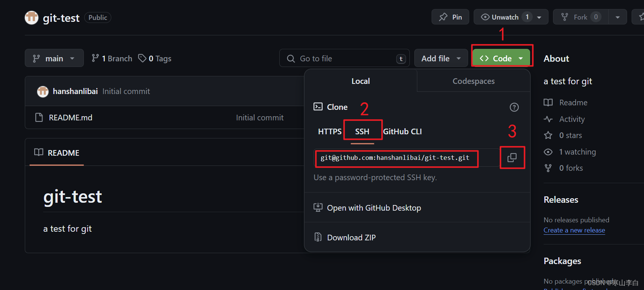Click the Fork button label
The width and height of the screenshot is (644, 290).
[x=580, y=17]
